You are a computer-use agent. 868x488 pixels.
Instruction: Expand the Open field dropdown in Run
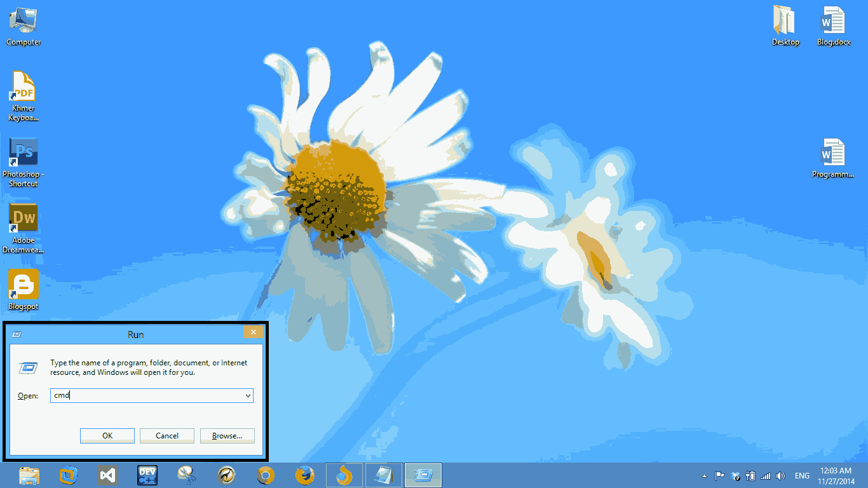click(x=248, y=395)
